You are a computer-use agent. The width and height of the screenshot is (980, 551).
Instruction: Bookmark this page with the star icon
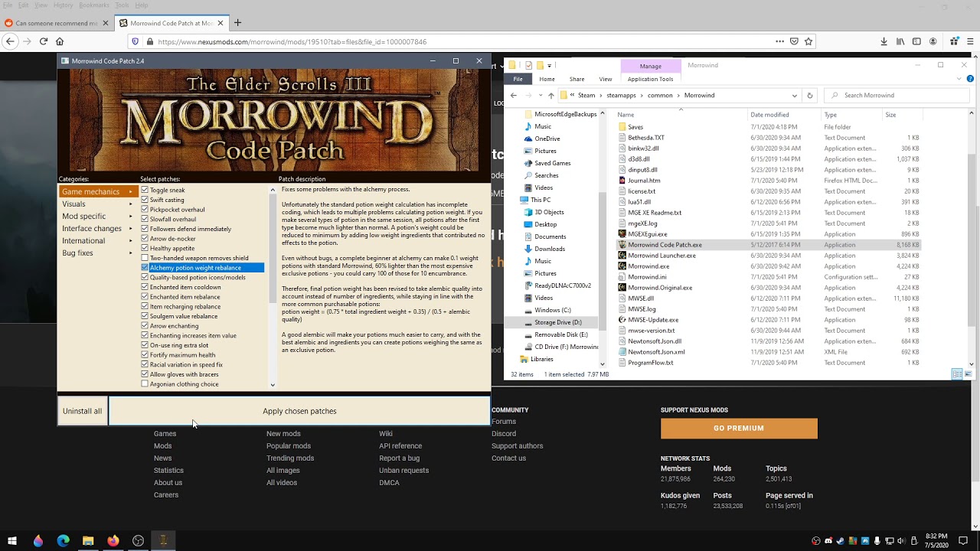pyautogui.click(x=808, y=41)
